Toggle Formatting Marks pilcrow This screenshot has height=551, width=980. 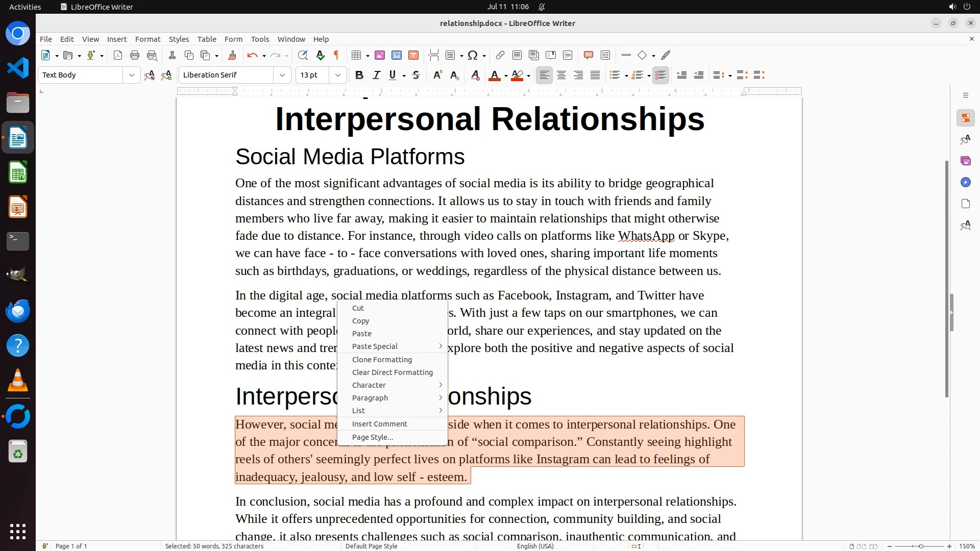point(336,55)
